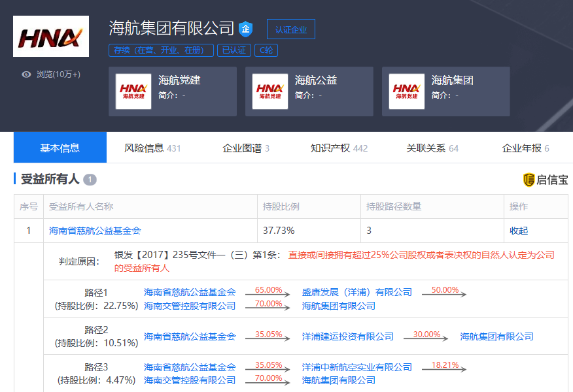
Task: Open the 企业图谱 3 tab
Action: click(x=246, y=148)
